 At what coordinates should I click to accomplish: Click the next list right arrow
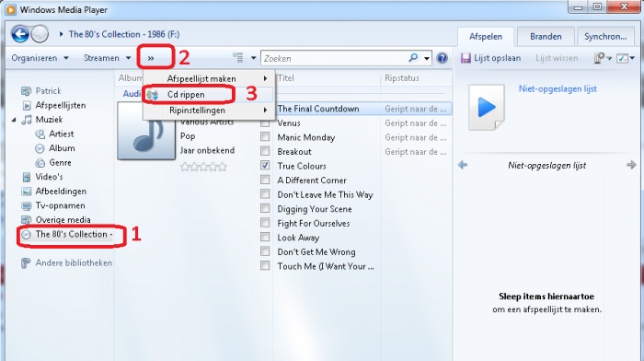click(x=631, y=165)
